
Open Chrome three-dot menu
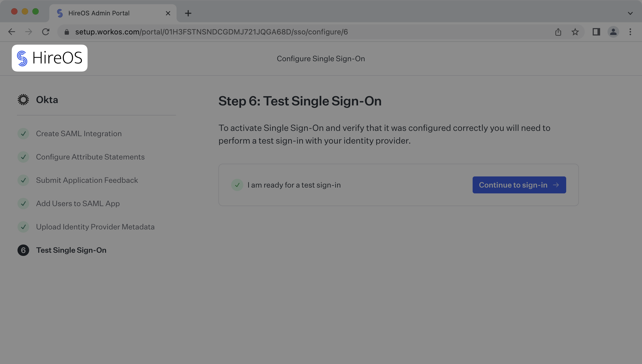[630, 32]
